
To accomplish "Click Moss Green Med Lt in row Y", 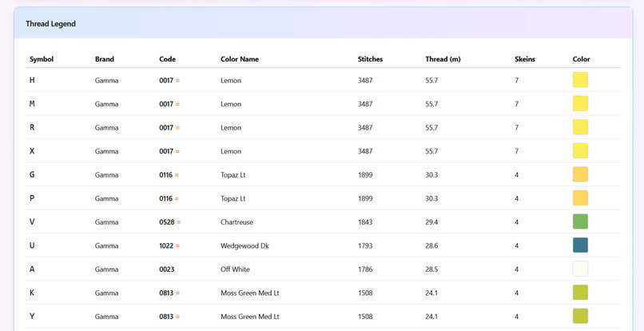I will click(250, 317).
